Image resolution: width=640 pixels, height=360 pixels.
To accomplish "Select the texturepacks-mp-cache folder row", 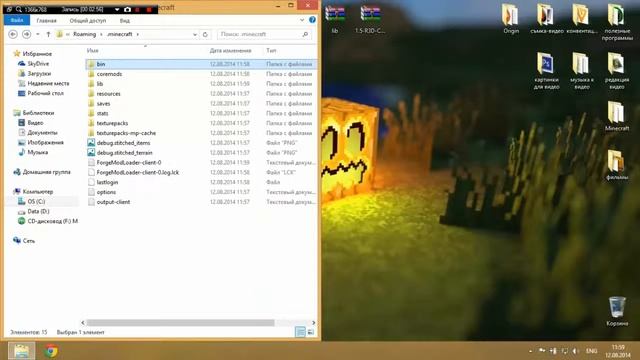I will 201,133.
